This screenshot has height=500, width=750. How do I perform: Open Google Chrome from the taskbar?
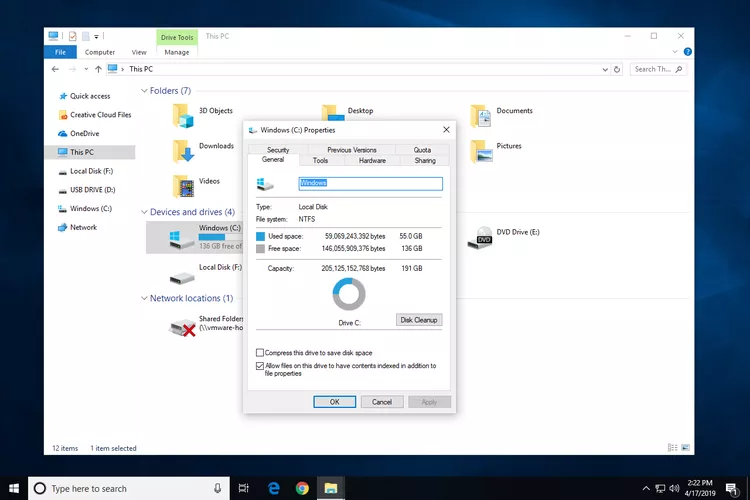point(302,488)
